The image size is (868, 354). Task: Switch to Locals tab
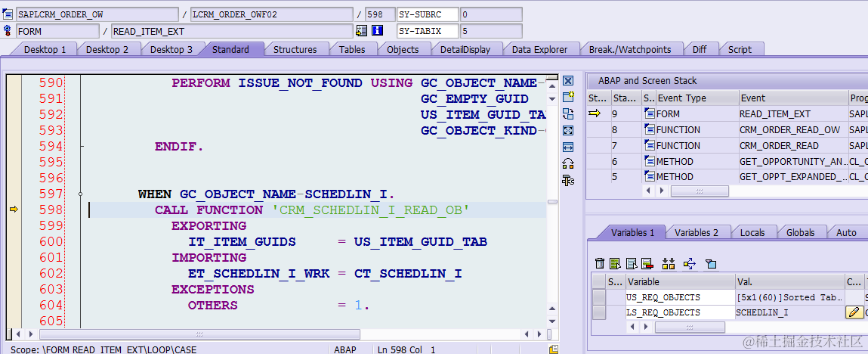click(x=752, y=233)
